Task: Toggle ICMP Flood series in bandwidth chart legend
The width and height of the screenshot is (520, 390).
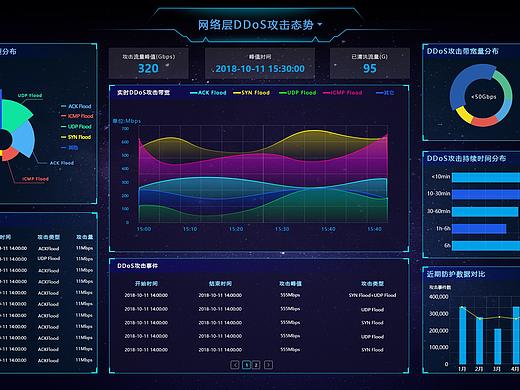Action: coord(342,93)
